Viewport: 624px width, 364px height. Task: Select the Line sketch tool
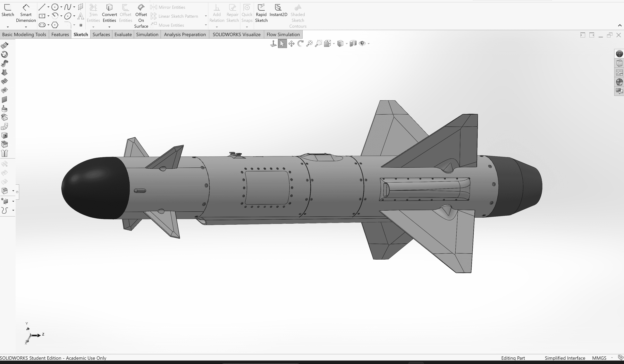pos(42,7)
